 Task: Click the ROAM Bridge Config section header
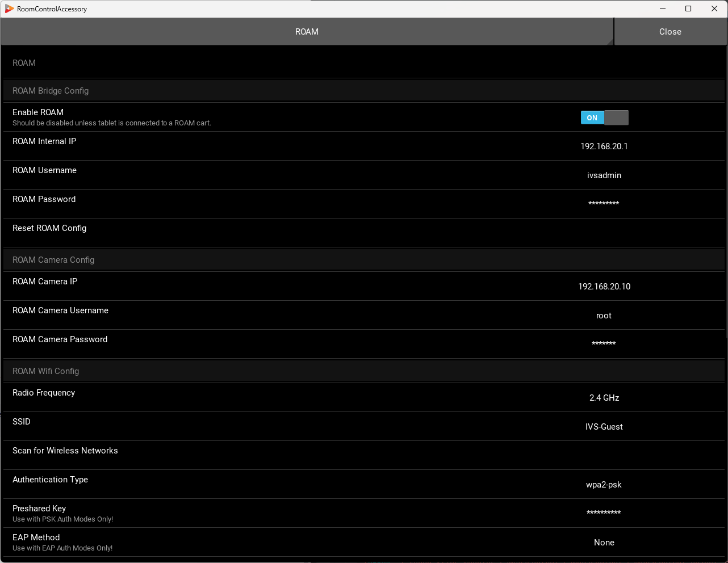364,91
